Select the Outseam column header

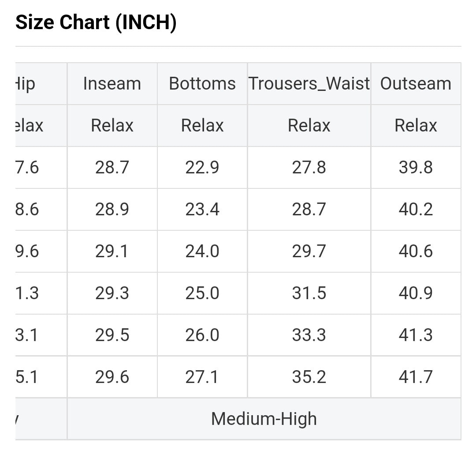coord(416,84)
